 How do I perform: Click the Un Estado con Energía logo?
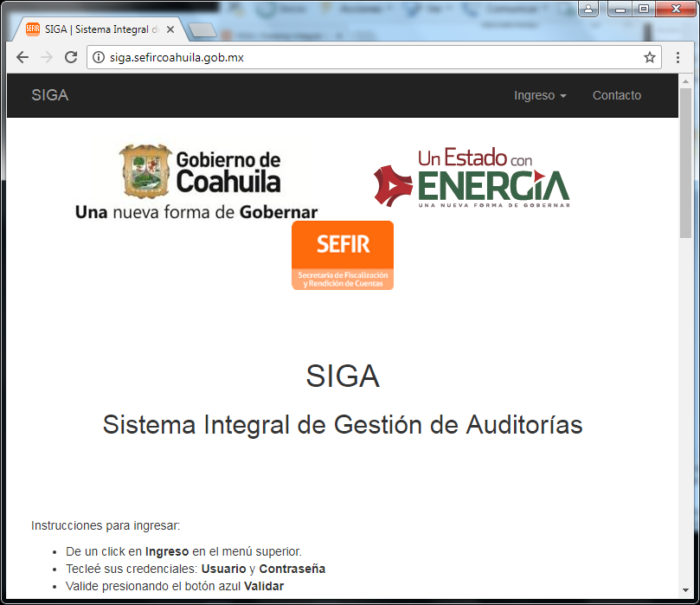pos(472,177)
